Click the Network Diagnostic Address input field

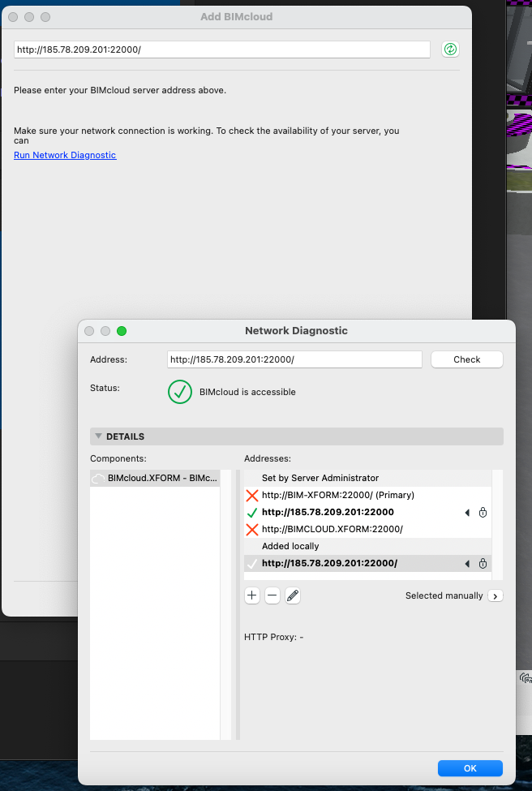294,359
